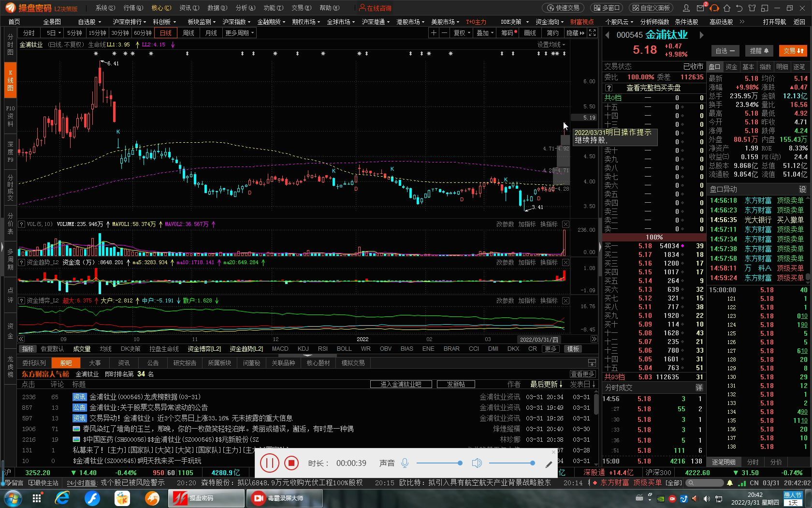Open the 资金流向 dropdown
This screenshot has height=508, width=812.
point(550,22)
